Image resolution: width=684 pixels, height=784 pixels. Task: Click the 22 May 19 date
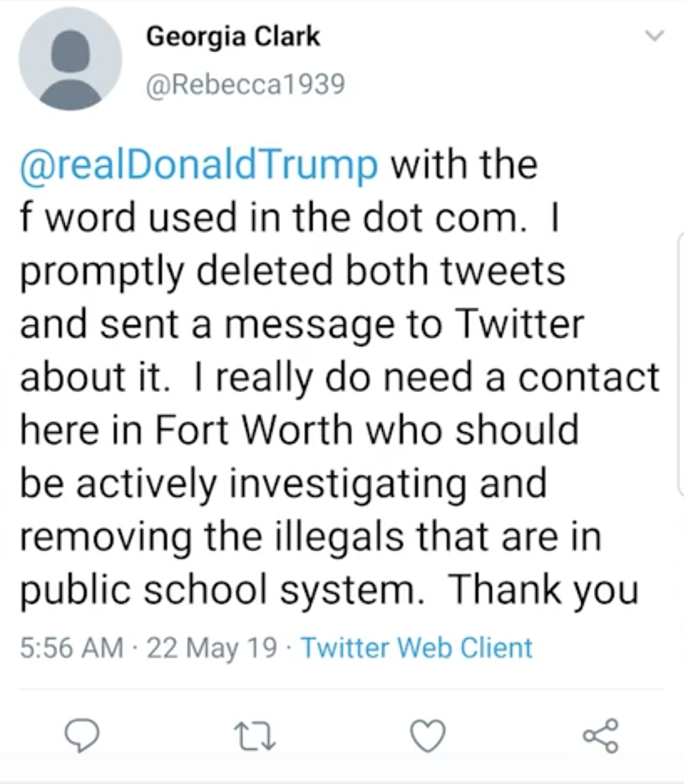click(x=211, y=647)
